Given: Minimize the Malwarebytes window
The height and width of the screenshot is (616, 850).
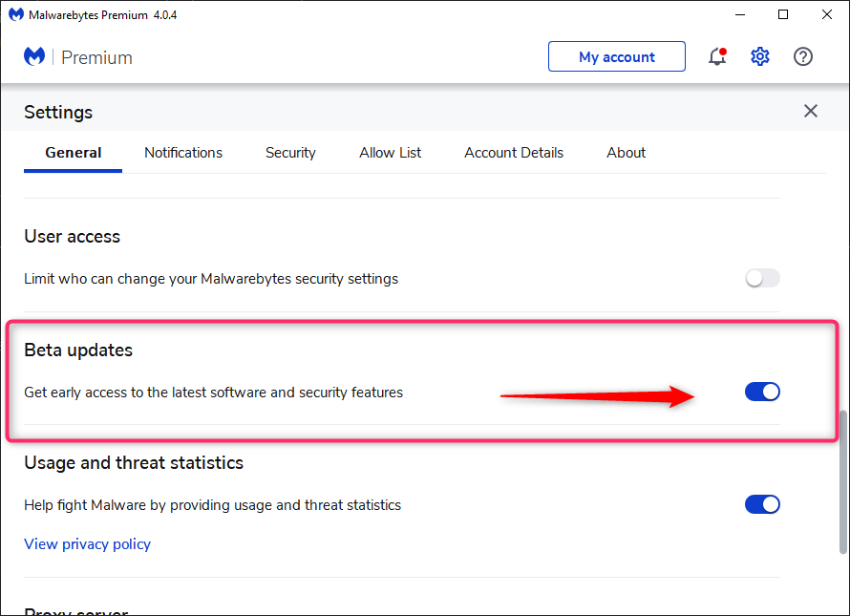Looking at the screenshot, I should coord(740,14).
